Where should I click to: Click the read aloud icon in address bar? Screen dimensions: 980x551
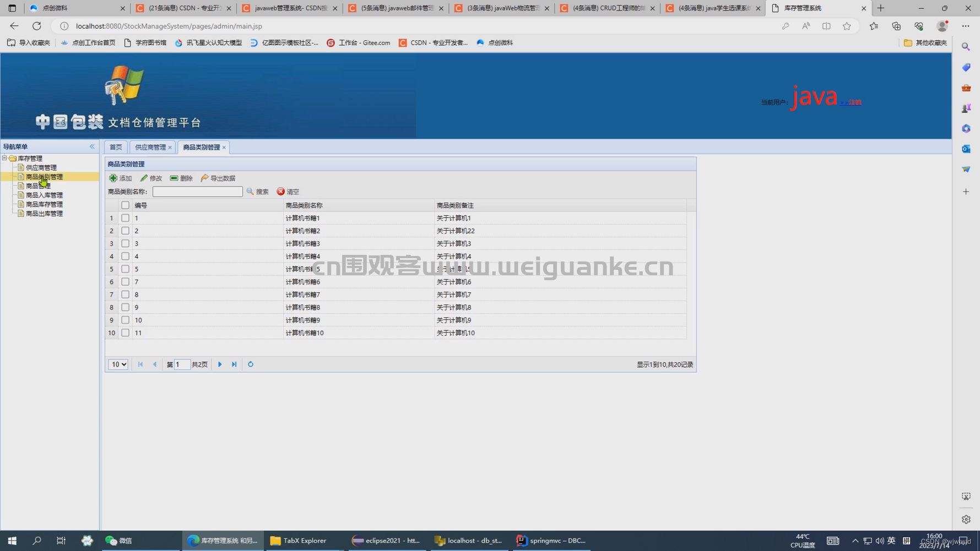coord(806,26)
